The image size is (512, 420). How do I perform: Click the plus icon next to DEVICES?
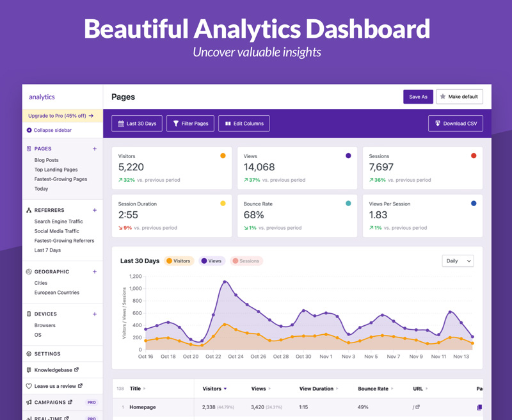click(95, 314)
